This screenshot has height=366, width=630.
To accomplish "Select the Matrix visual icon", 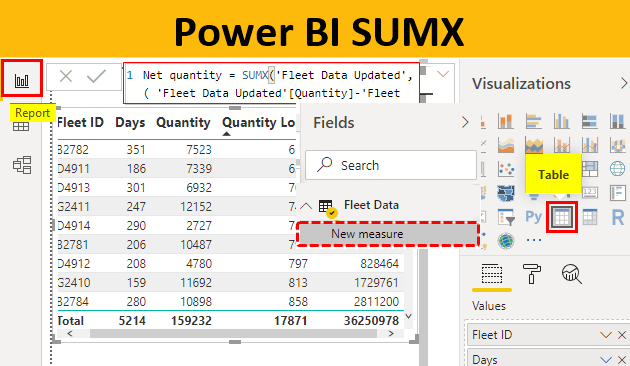I will pos(589,217).
